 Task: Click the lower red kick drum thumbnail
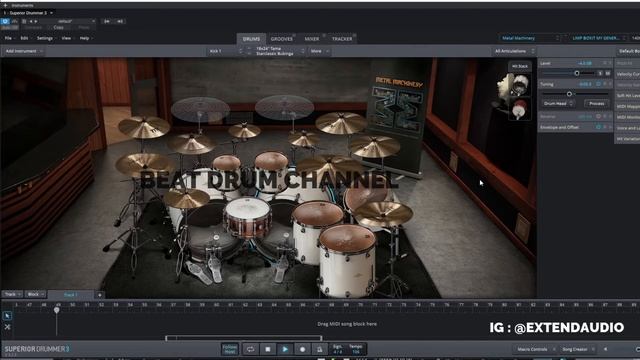tap(520, 109)
